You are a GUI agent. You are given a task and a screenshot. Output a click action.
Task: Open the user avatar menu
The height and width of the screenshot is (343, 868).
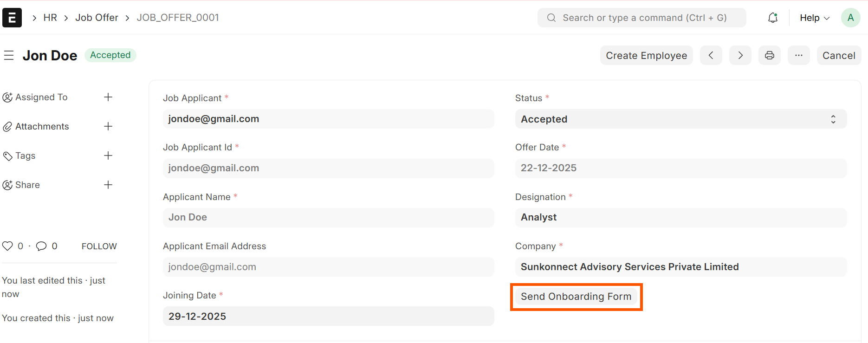click(851, 18)
